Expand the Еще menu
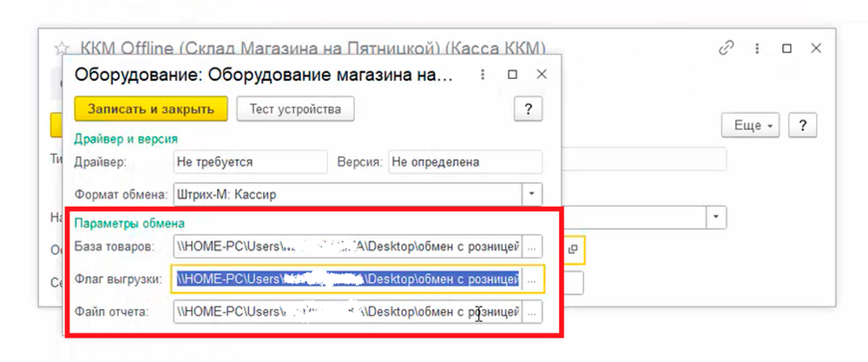 coord(753,125)
